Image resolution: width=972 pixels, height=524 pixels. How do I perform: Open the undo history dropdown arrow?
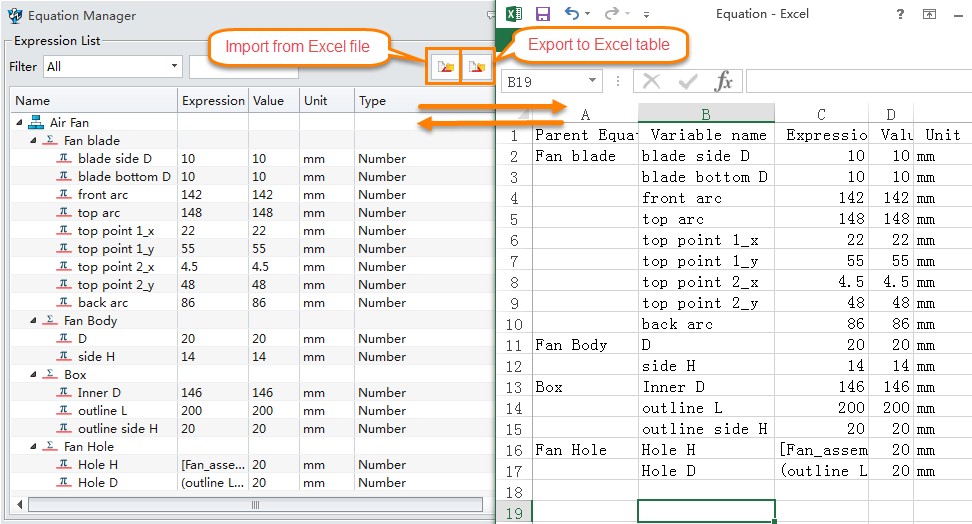click(587, 14)
